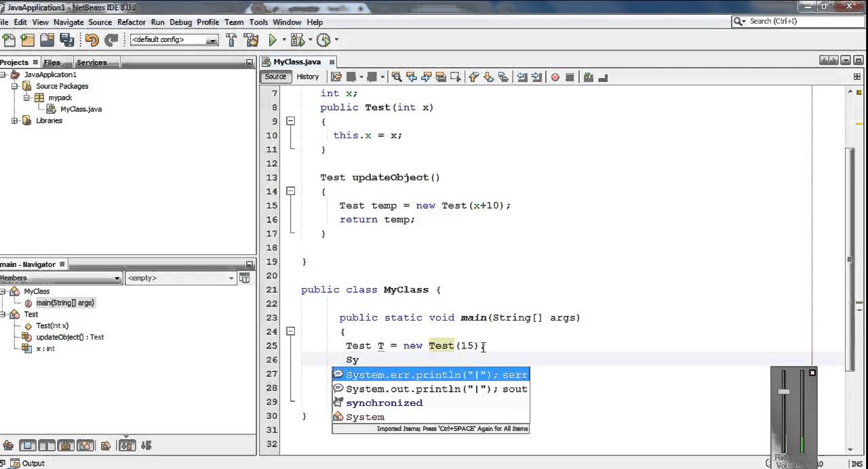Open the Edit menu

(x=20, y=22)
